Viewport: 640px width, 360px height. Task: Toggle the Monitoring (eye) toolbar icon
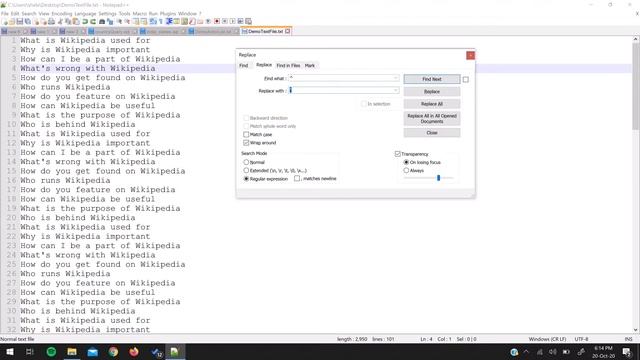pos(208,21)
